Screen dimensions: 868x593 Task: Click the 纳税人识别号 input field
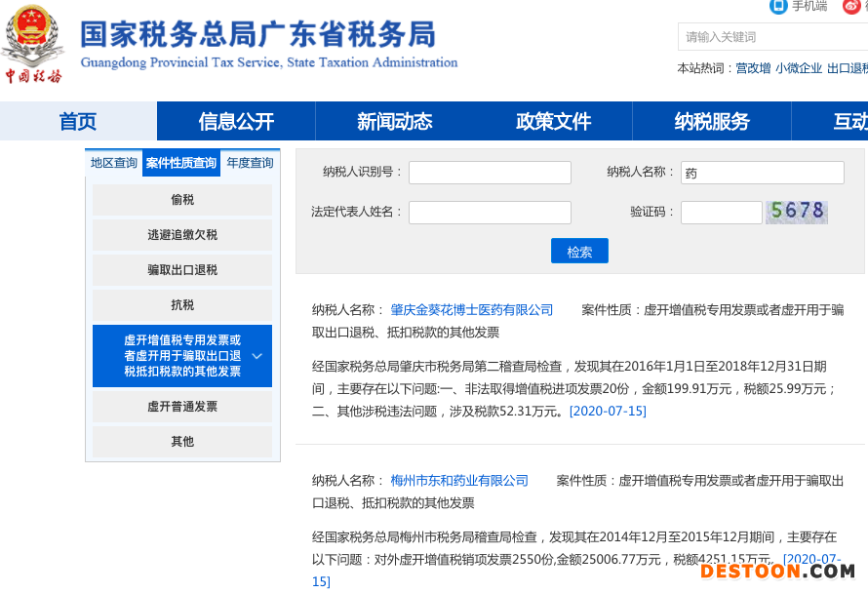click(x=490, y=173)
